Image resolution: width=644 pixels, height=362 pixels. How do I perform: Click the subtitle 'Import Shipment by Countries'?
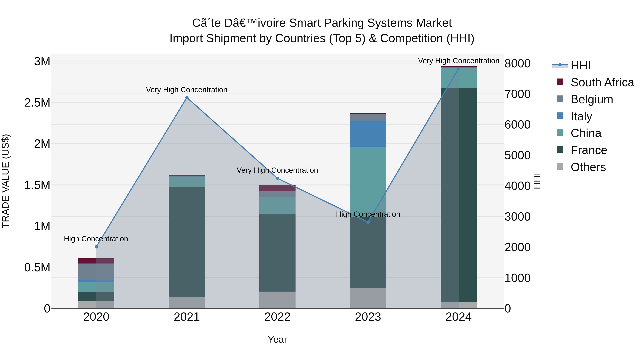(248, 39)
